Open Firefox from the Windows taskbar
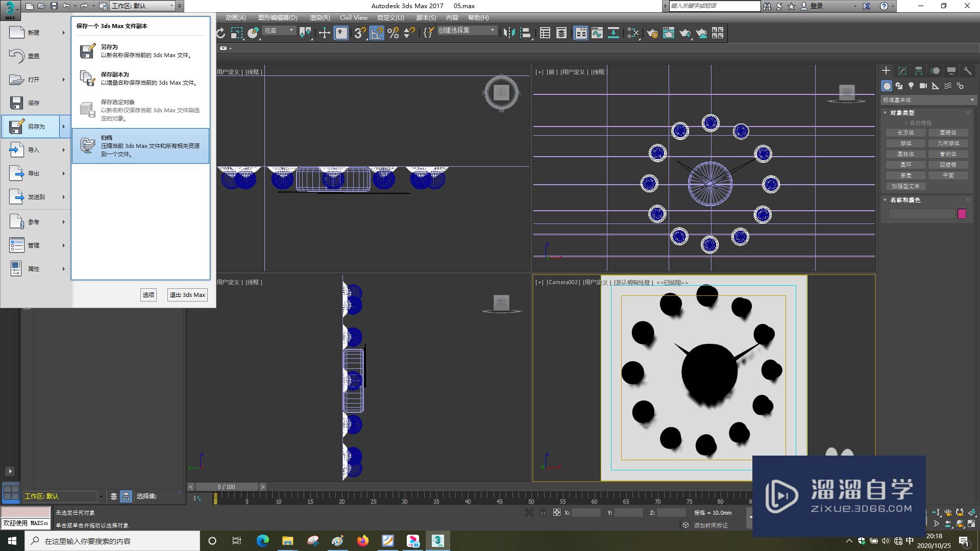 [363, 541]
